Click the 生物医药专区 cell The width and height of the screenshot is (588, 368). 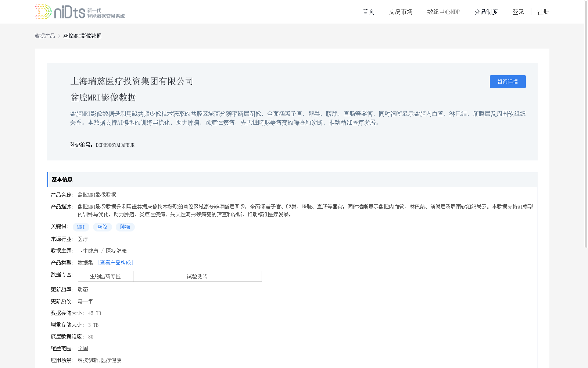tap(105, 276)
